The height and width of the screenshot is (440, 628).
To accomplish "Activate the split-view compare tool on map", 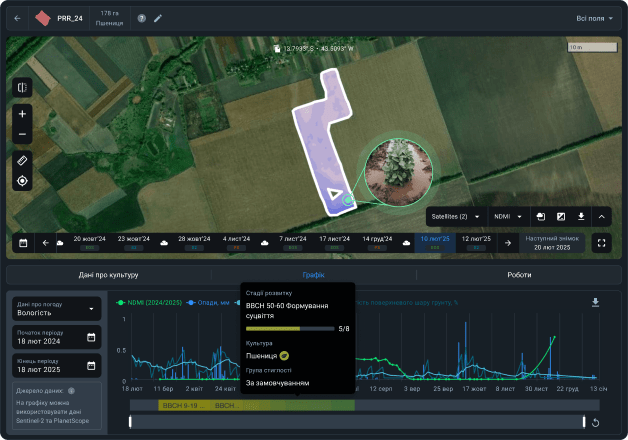I will click(x=22, y=87).
